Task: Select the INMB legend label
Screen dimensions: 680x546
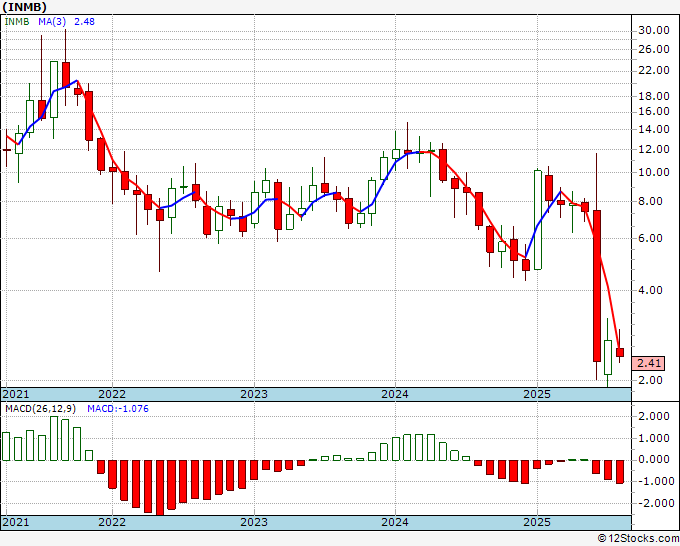Action: tap(16, 22)
